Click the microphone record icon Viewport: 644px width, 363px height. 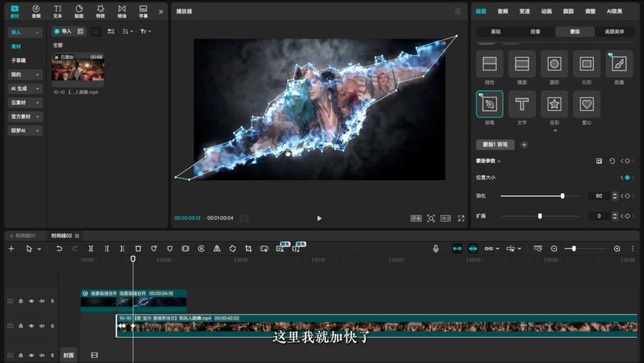(x=436, y=248)
